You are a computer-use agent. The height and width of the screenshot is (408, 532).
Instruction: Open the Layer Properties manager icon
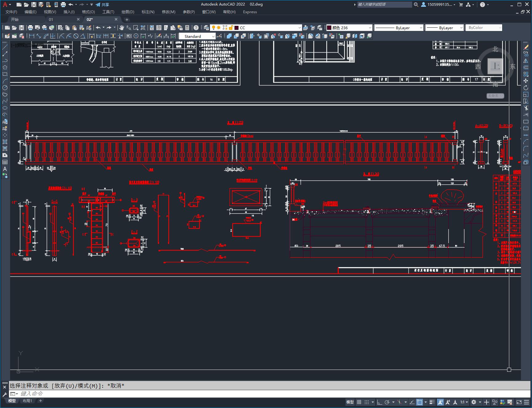click(x=206, y=28)
